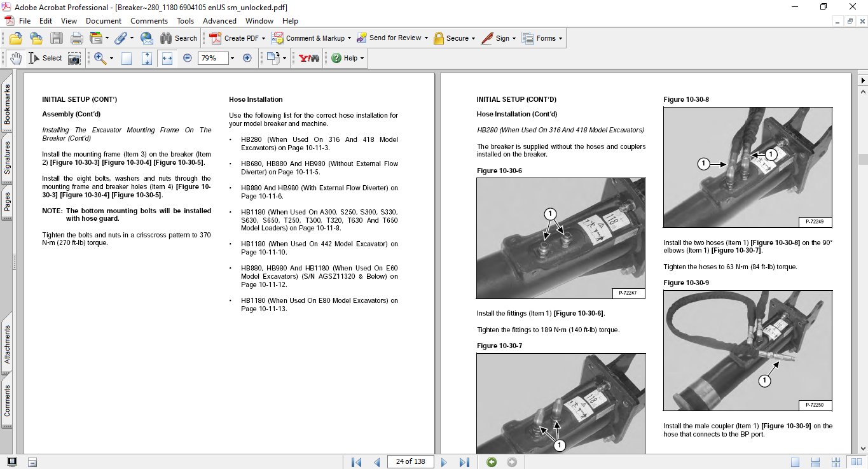Switch to Facing pages layout
This screenshot has height=469, width=868.
[x=856, y=462]
